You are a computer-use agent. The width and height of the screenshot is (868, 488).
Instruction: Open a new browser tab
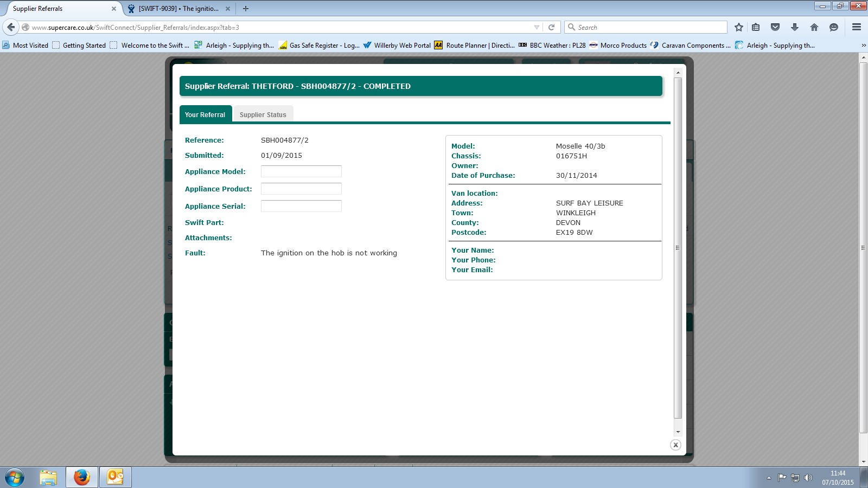pyautogui.click(x=246, y=9)
